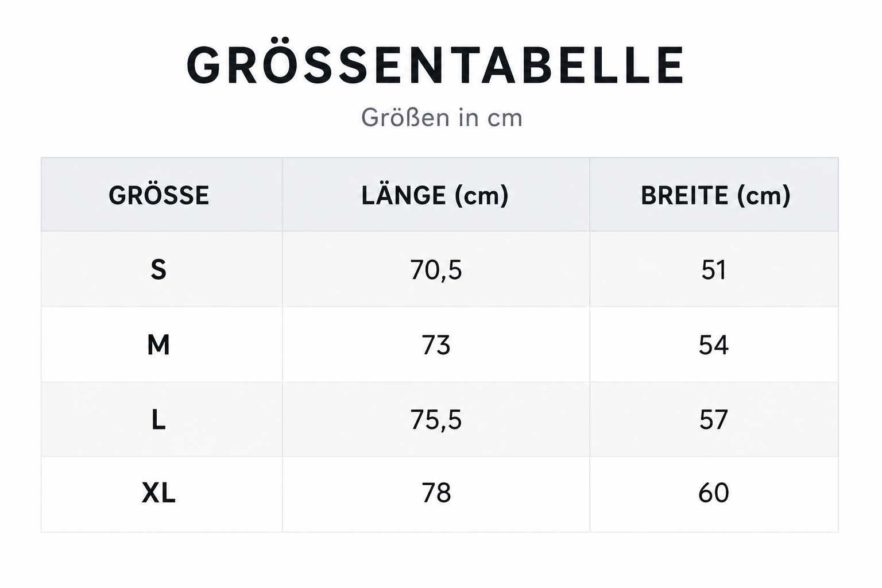Viewport: 882px width, 588px height.
Task: Click the width value 57
Action: click(x=714, y=420)
